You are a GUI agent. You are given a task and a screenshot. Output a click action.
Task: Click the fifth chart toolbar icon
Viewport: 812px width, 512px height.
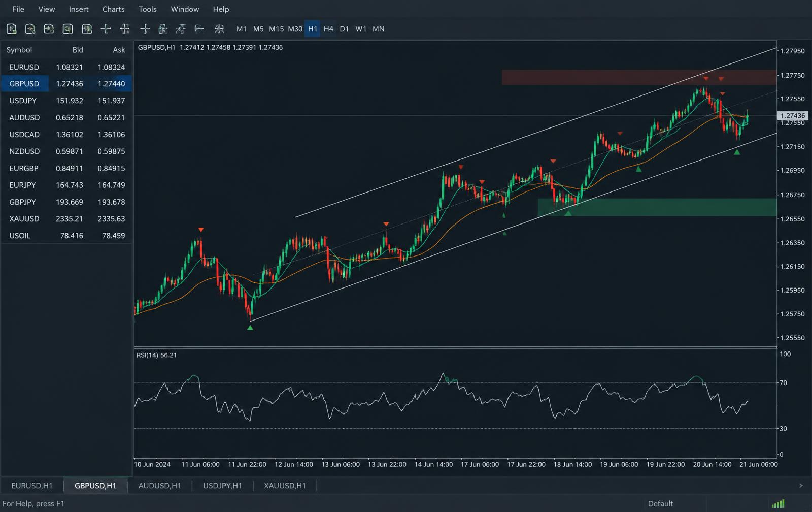(x=87, y=29)
